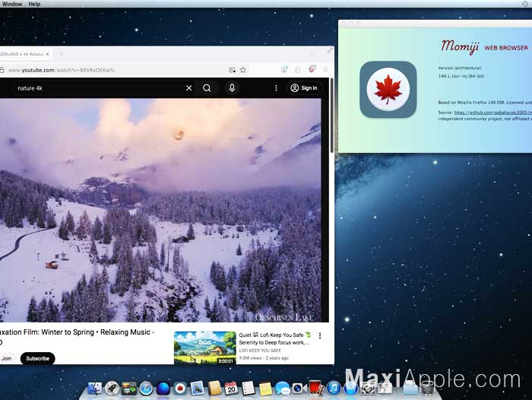Open Messages speech bubbles in Dock

pos(282,389)
